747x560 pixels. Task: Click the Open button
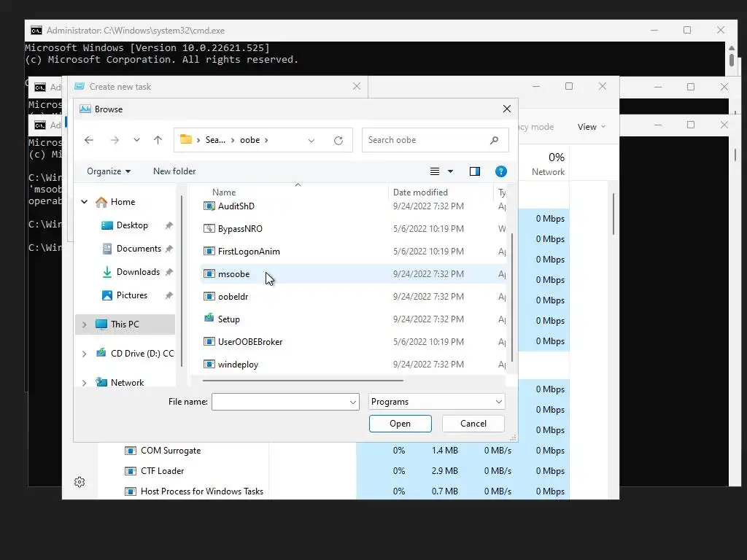click(x=400, y=424)
